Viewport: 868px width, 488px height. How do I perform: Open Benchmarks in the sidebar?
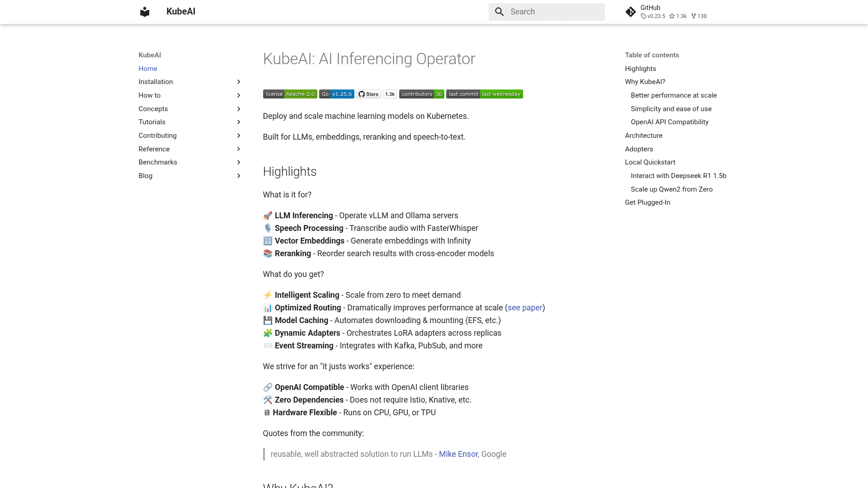[x=158, y=162]
